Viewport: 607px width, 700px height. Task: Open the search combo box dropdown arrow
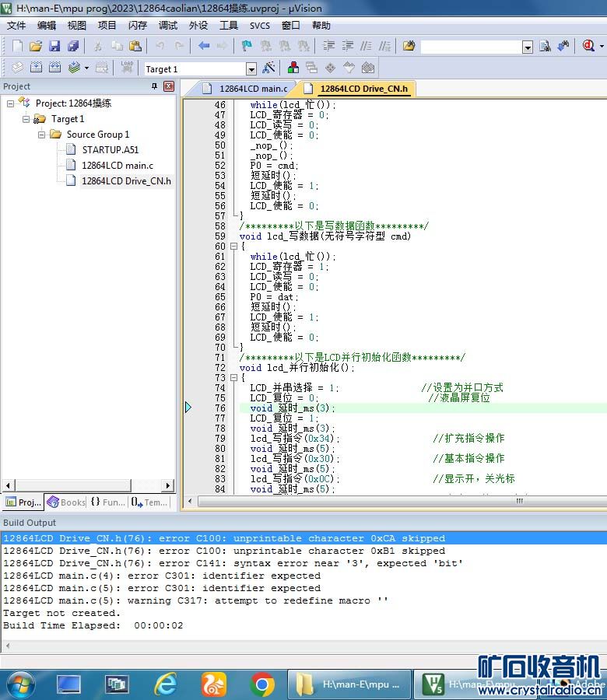click(528, 47)
